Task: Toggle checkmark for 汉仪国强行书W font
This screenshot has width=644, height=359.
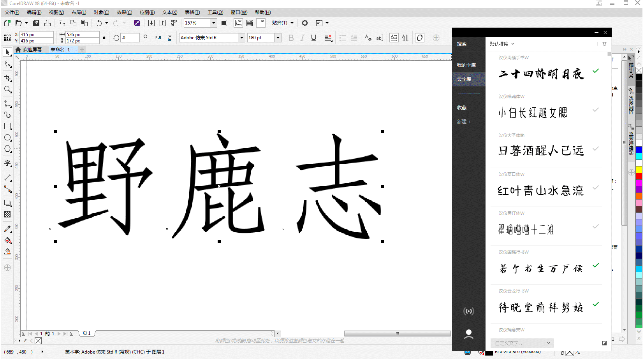Action: [x=596, y=265]
